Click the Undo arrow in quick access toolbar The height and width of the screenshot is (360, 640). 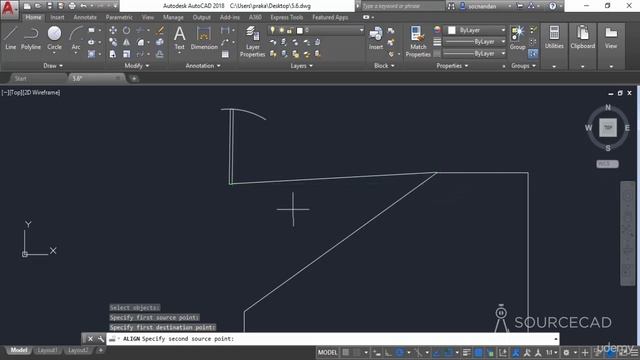tap(84, 6)
